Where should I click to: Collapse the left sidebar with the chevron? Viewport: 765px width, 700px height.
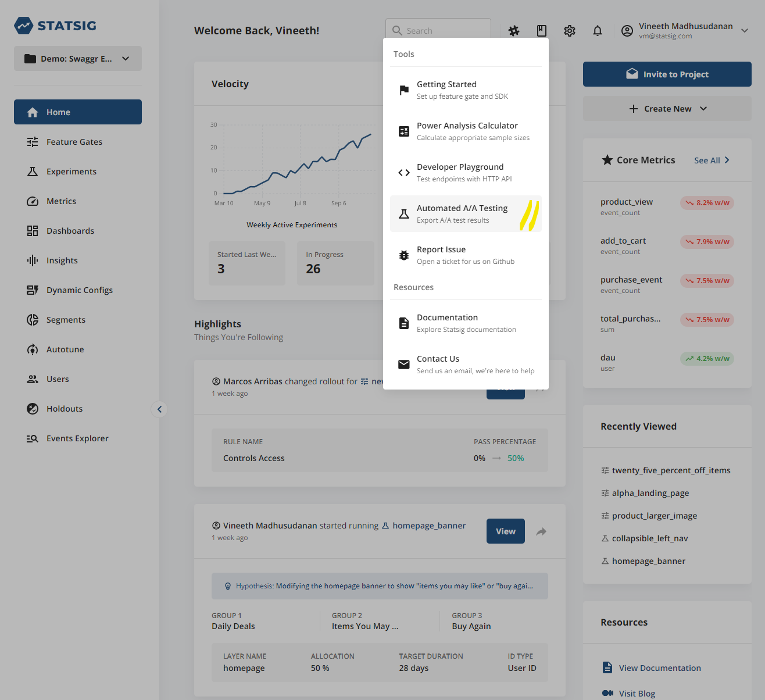(160, 409)
